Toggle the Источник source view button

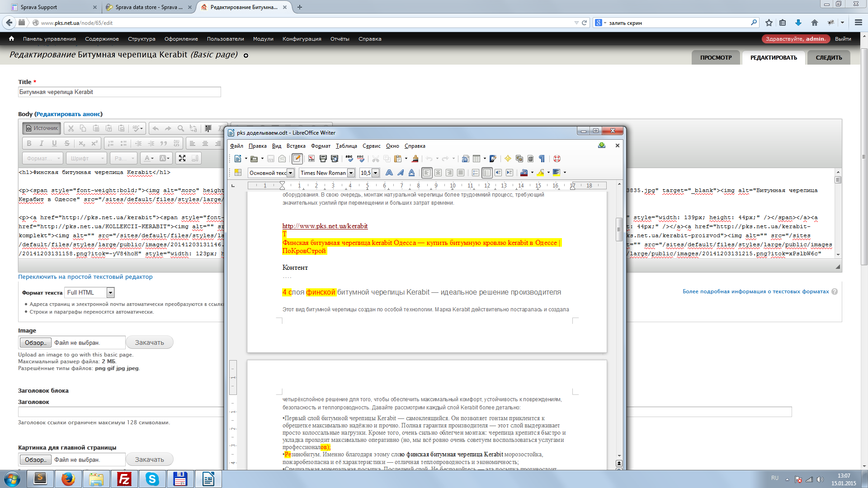click(x=42, y=128)
